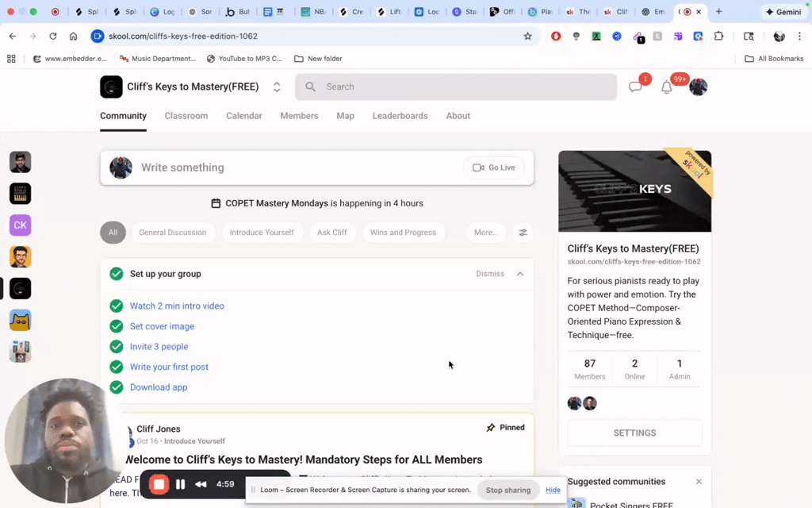The image size is (812, 508).
Task: Click Stop sharing in the Loom bar
Action: tap(508, 490)
